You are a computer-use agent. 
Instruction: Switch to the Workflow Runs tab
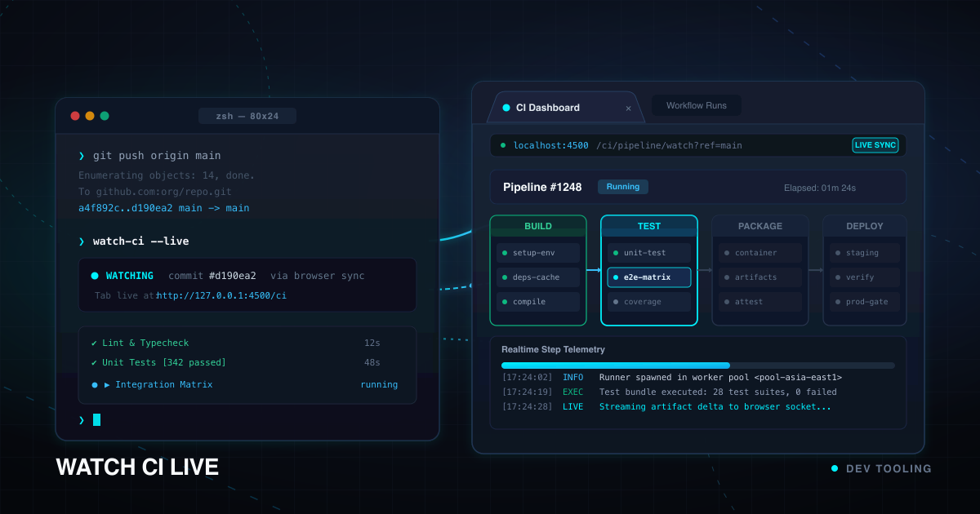click(696, 105)
